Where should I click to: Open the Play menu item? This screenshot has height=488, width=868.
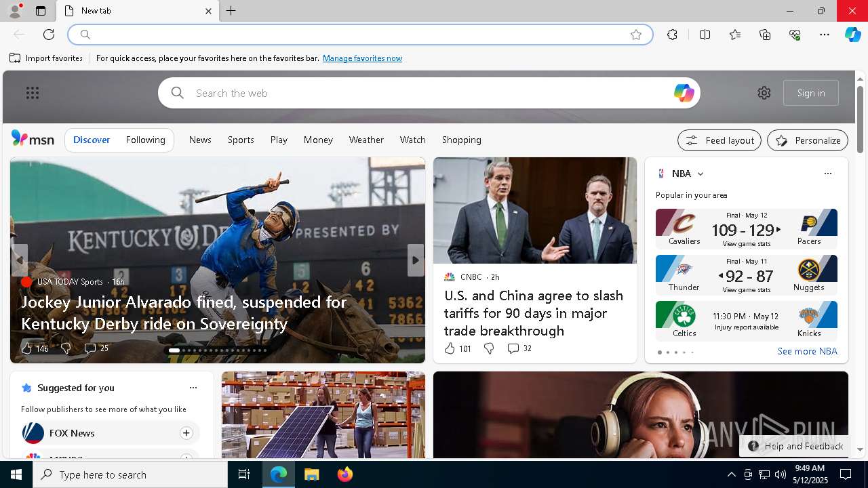pyautogui.click(x=279, y=140)
